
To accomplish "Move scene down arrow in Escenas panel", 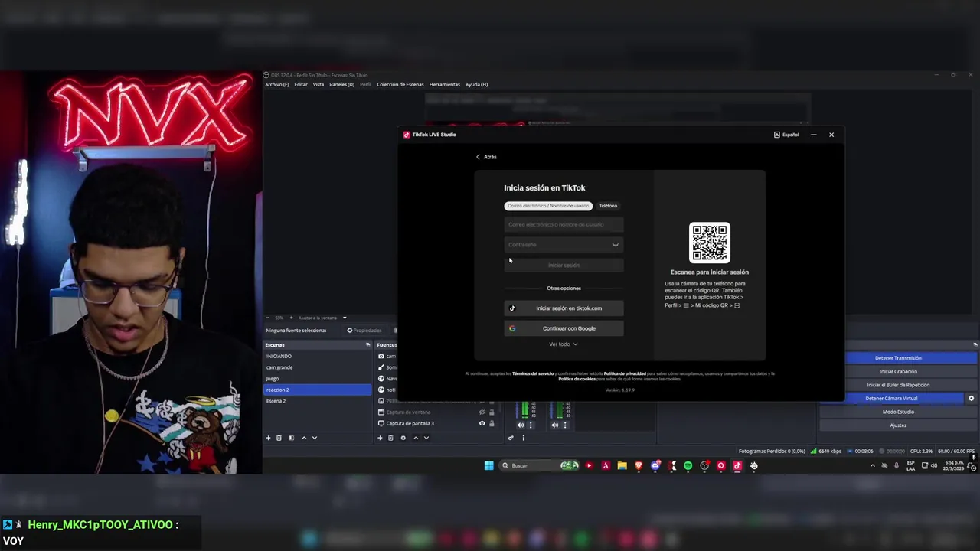I will pyautogui.click(x=314, y=438).
